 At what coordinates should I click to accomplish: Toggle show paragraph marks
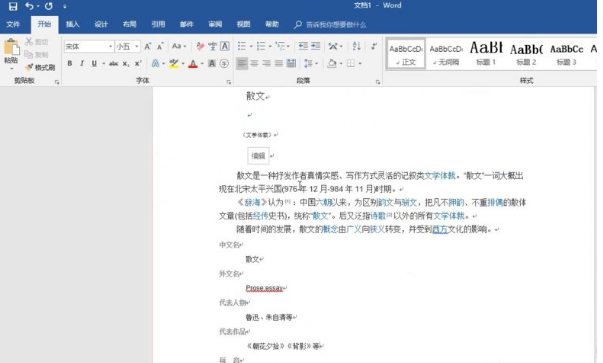coord(374,47)
